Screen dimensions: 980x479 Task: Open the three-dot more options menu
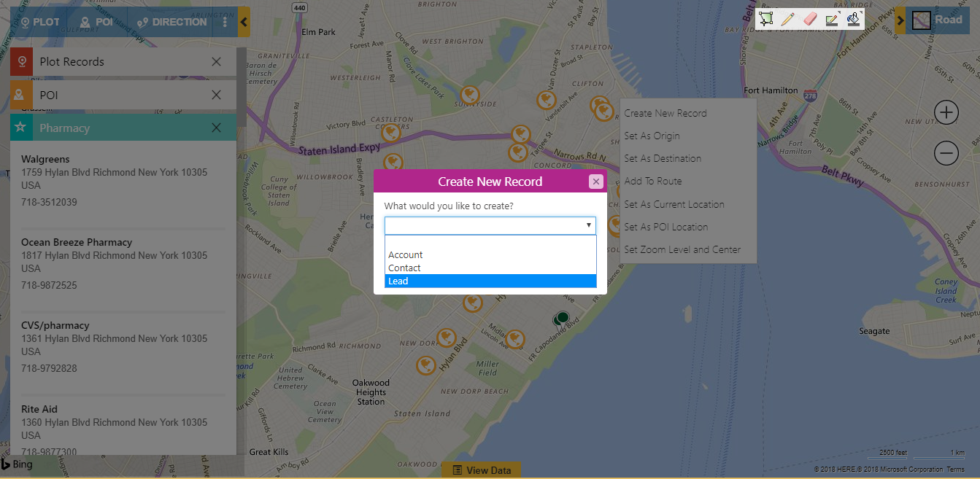pos(225,22)
